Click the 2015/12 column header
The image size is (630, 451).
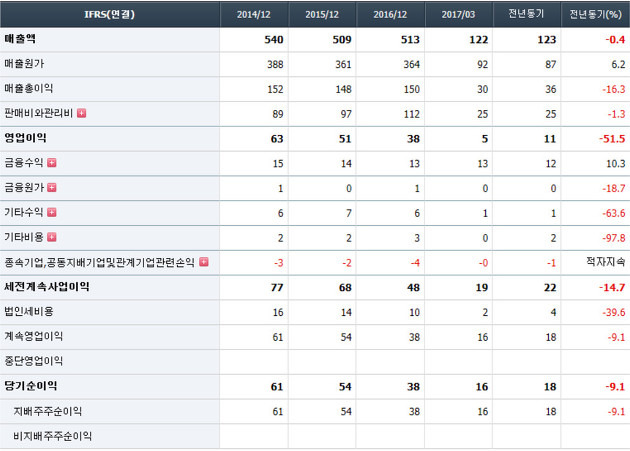[x=322, y=14]
